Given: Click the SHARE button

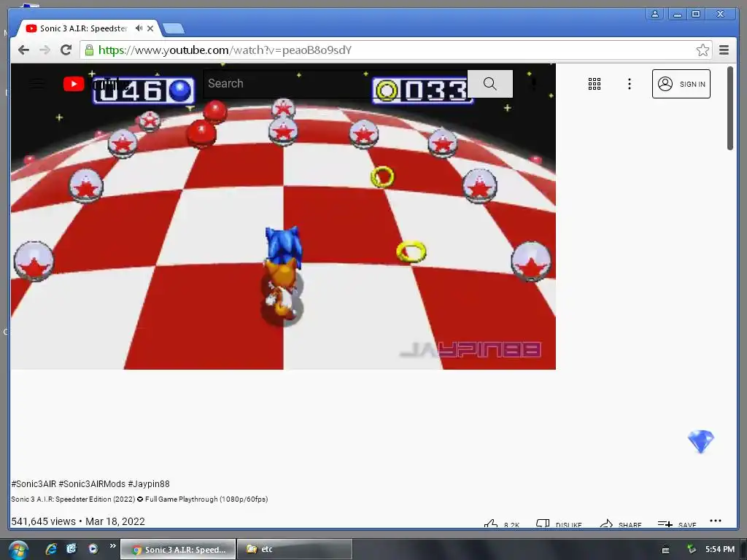Looking at the screenshot, I should (x=620, y=524).
